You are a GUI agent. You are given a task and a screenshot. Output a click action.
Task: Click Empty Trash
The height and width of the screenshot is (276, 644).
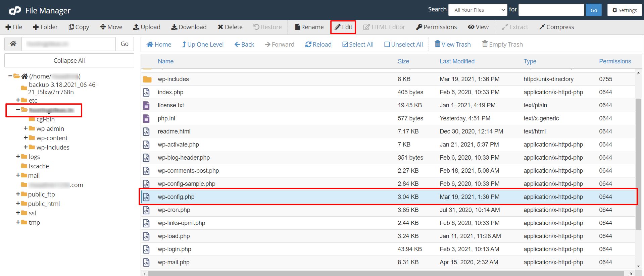[502, 44]
